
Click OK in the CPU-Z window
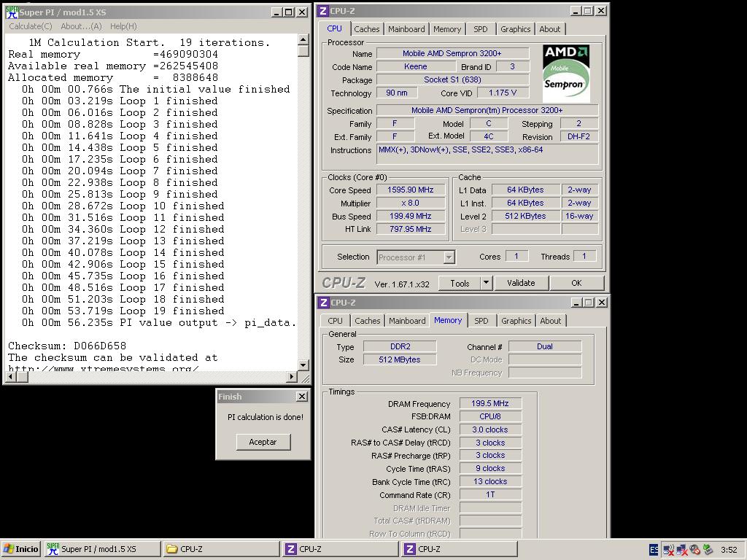click(x=576, y=283)
